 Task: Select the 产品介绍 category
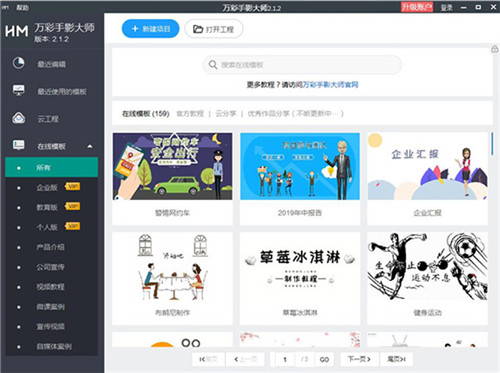[x=51, y=247]
